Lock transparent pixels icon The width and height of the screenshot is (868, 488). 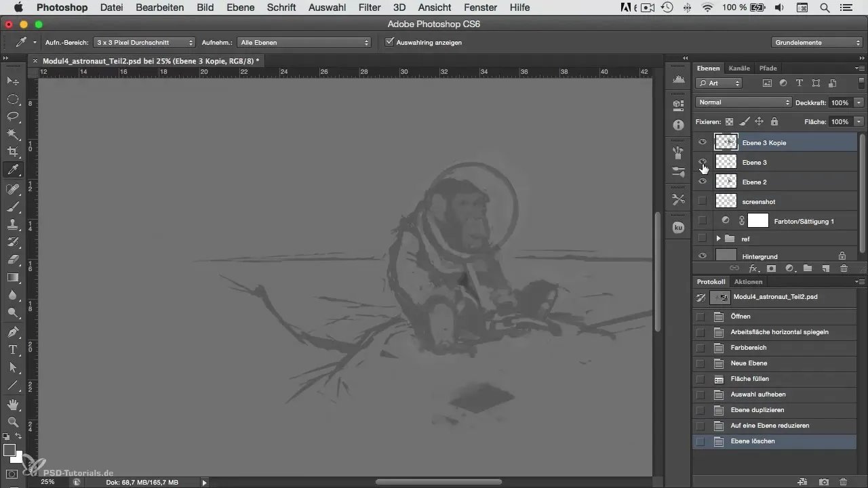coord(730,122)
